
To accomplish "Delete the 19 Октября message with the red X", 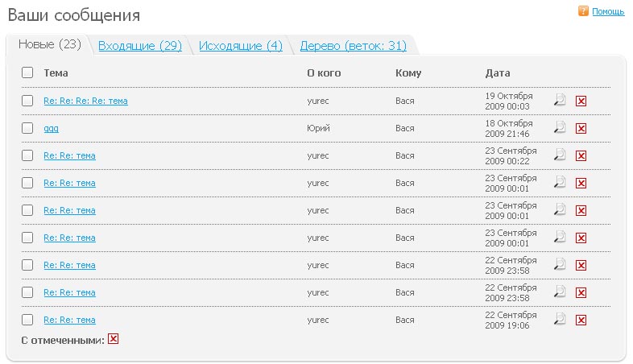I will click(x=581, y=101).
